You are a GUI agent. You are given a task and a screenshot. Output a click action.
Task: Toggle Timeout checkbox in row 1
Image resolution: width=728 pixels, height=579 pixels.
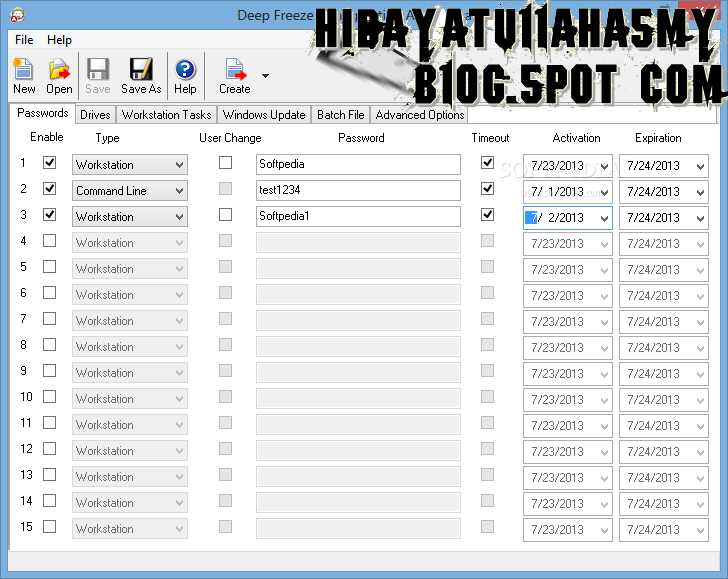pos(488,163)
